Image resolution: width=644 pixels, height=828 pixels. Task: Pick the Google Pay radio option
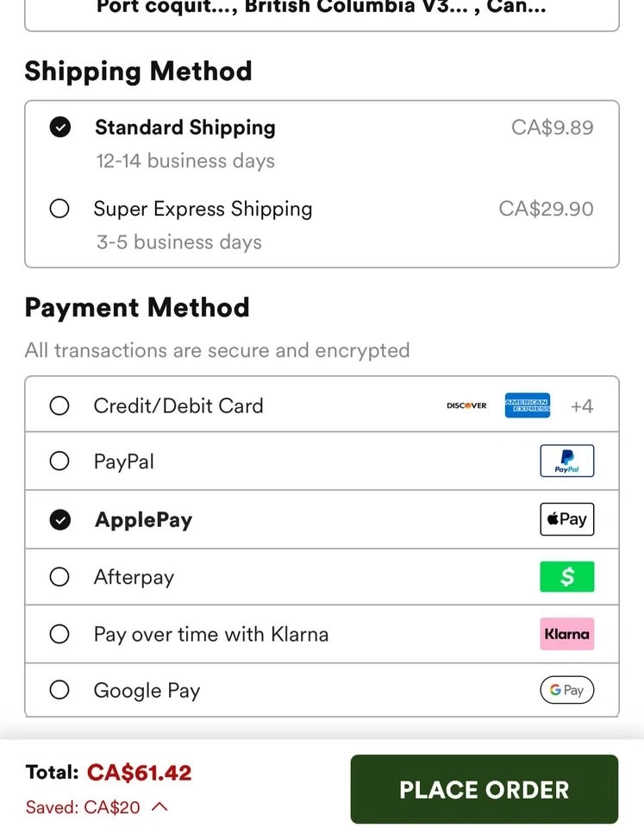coord(59,690)
